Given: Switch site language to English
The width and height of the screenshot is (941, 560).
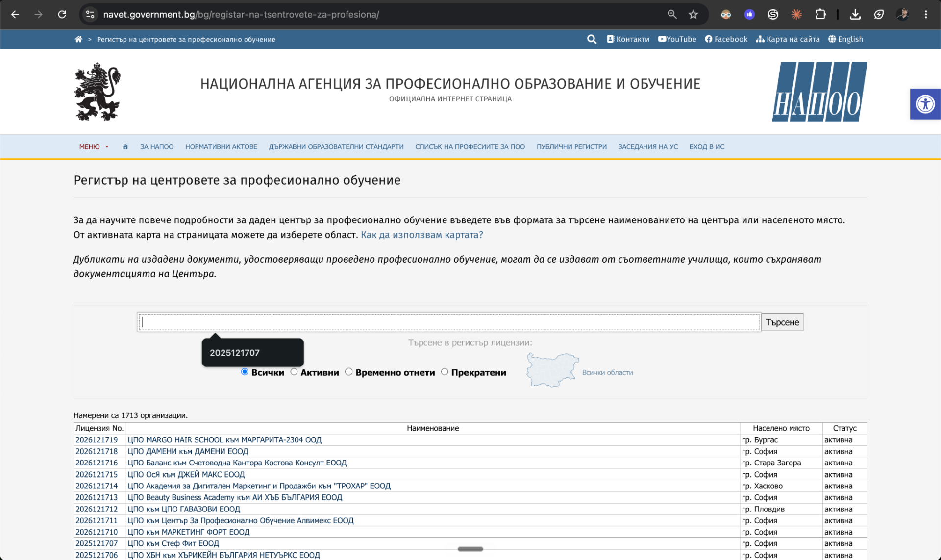Looking at the screenshot, I should pyautogui.click(x=845, y=39).
